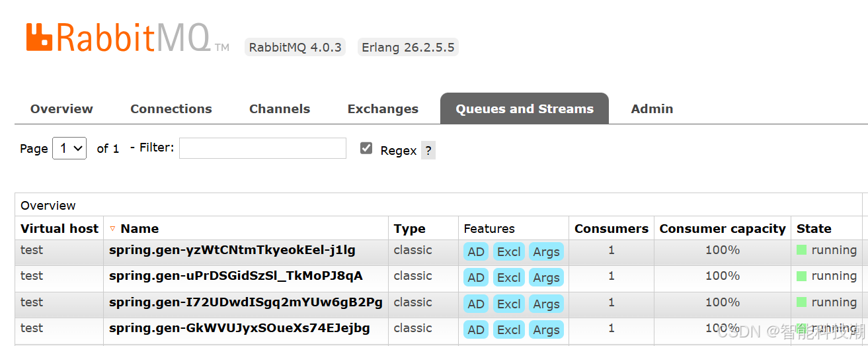Open the Page number dropdown

tap(69, 148)
